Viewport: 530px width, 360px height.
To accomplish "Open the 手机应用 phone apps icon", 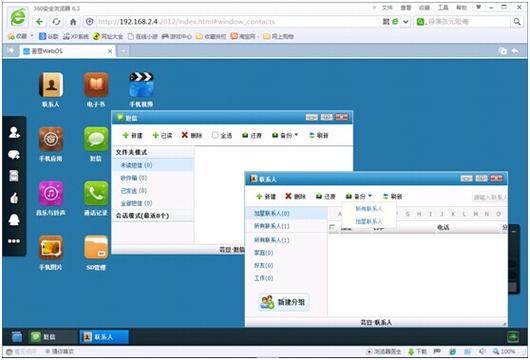I will (x=51, y=139).
